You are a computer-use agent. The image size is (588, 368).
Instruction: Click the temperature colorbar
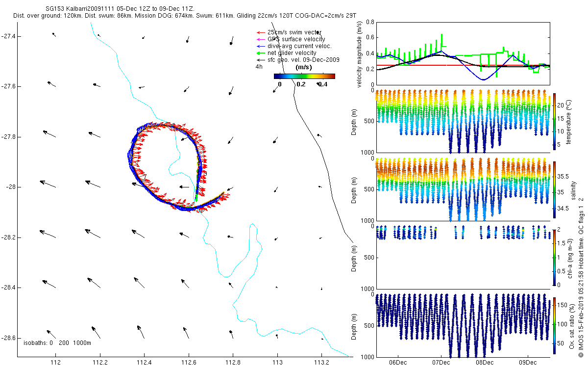pos(554,121)
